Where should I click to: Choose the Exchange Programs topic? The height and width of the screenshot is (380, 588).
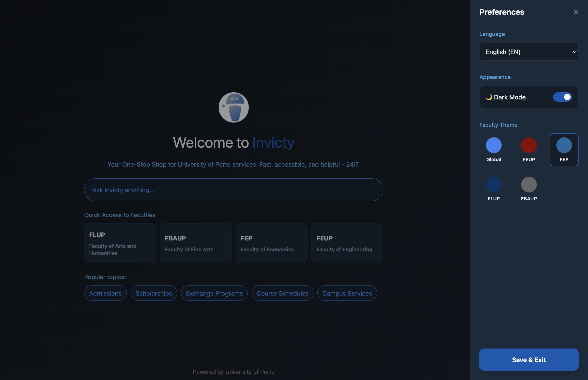[x=214, y=293]
